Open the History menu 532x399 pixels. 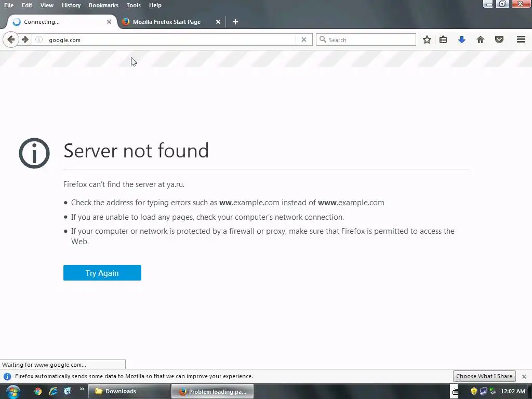tap(71, 5)
